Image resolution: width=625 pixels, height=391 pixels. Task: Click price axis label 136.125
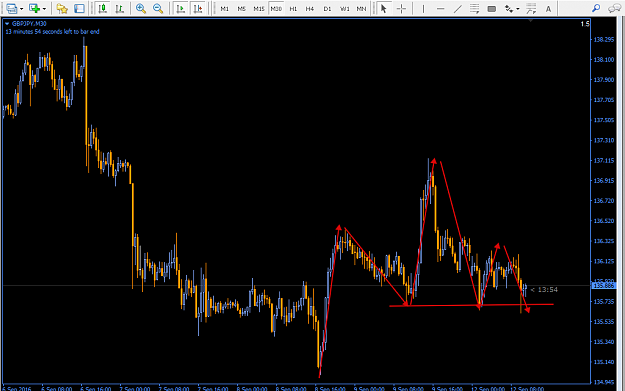click(604, 261)
